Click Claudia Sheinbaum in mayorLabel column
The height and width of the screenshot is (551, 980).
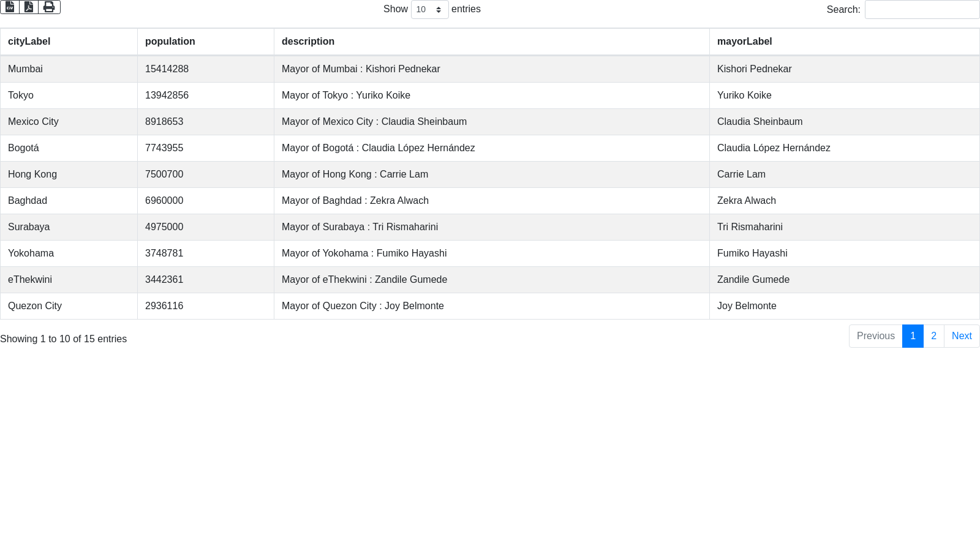[x=759, y=122]
